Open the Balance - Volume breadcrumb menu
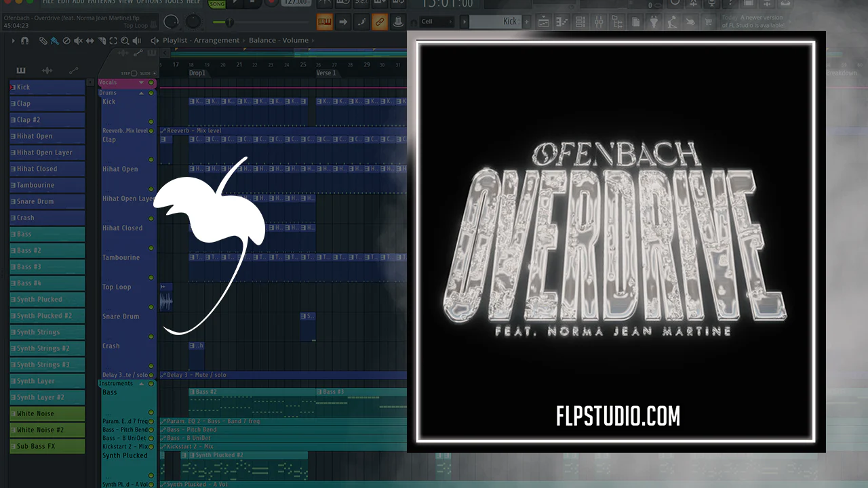 click(x=279, y=41)
